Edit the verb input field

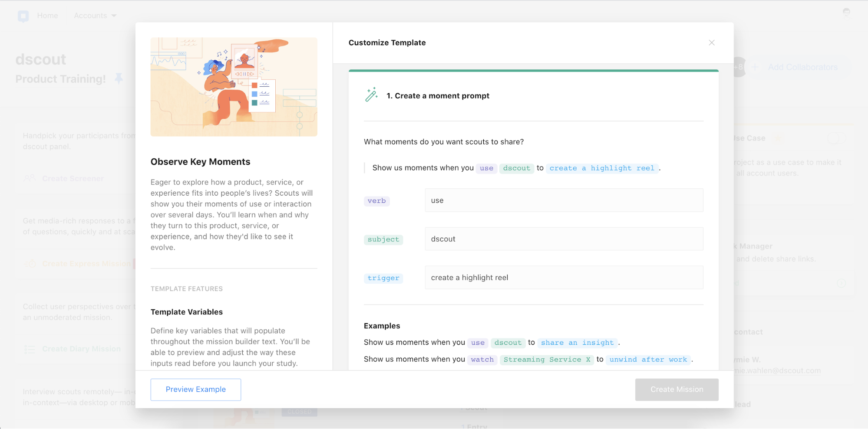(564, 200)
